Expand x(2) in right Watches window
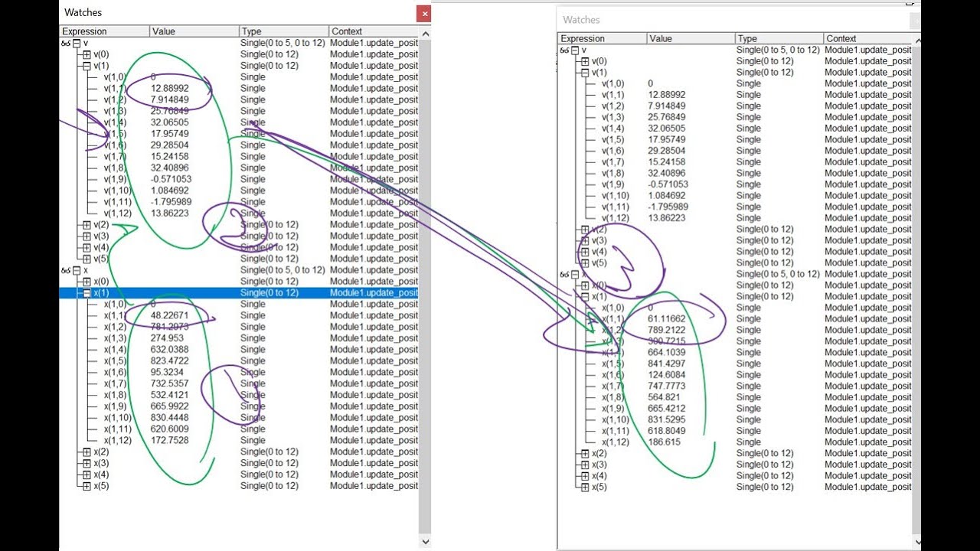980x551 pixels. click(x=585, y=454)
